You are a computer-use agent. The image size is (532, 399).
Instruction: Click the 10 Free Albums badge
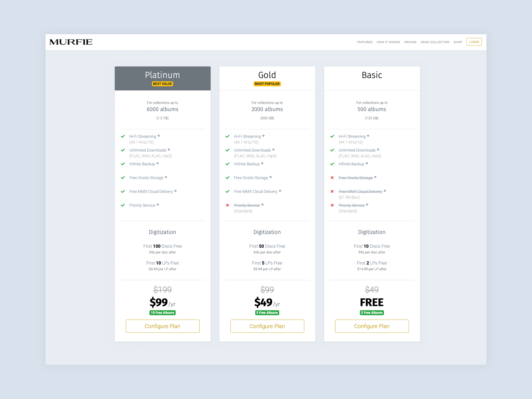(163, 313)
